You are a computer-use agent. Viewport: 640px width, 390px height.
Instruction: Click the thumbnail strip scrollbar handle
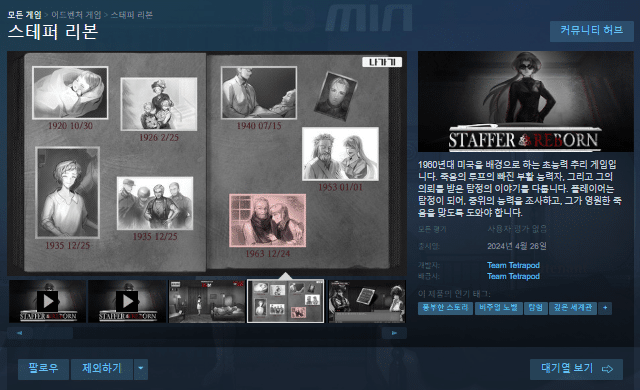coord(53,333)
